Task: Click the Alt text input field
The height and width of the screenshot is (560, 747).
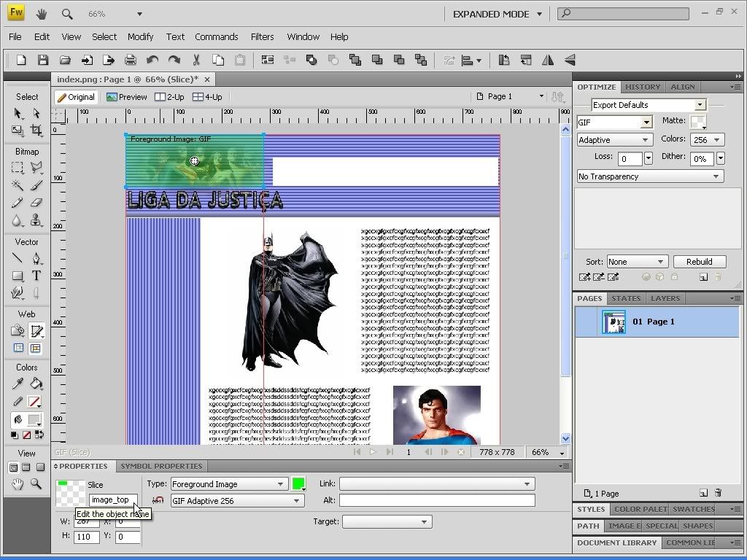Action: point(437,500)
